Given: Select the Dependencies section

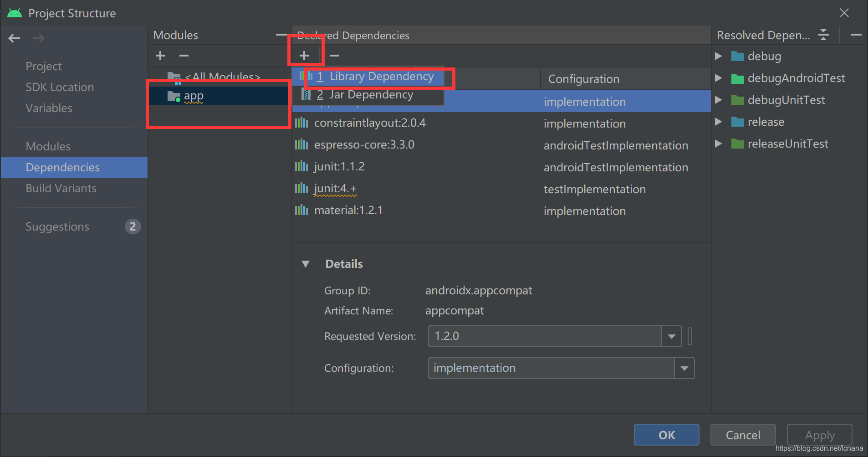Looking at the screenshot, I should coord(74,167).
